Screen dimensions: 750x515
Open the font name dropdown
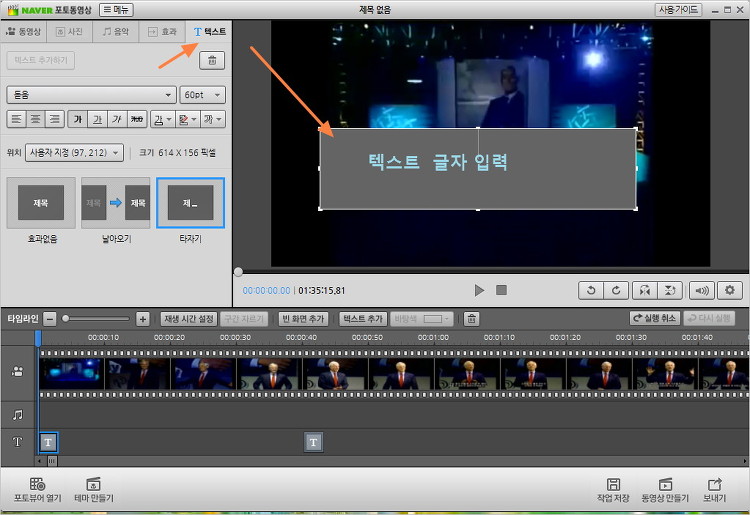coord(90,95)
